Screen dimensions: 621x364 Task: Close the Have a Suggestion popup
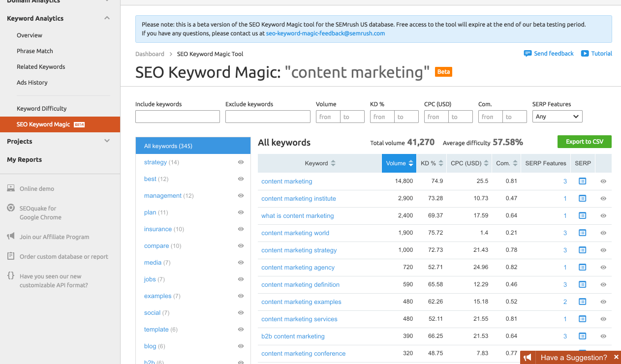click(x=616, y=358)
